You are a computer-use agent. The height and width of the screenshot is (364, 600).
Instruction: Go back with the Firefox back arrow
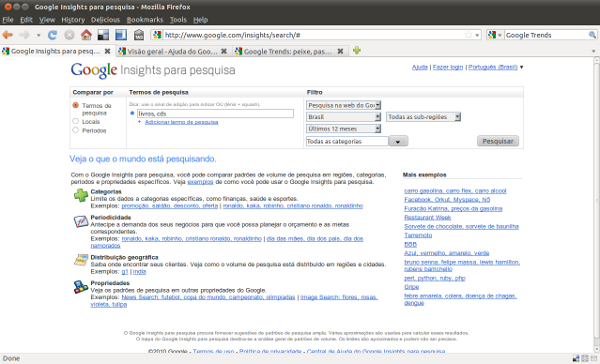tap(8, 35)
